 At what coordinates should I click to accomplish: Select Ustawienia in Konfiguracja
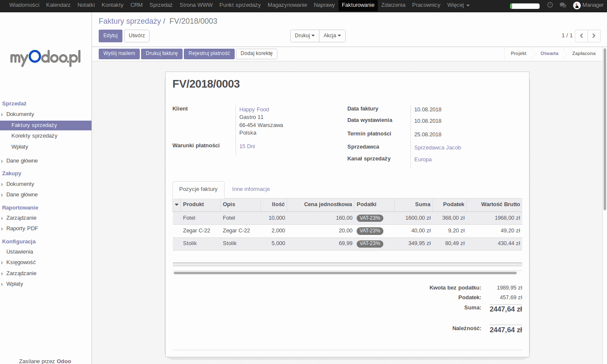coord(19,252)
